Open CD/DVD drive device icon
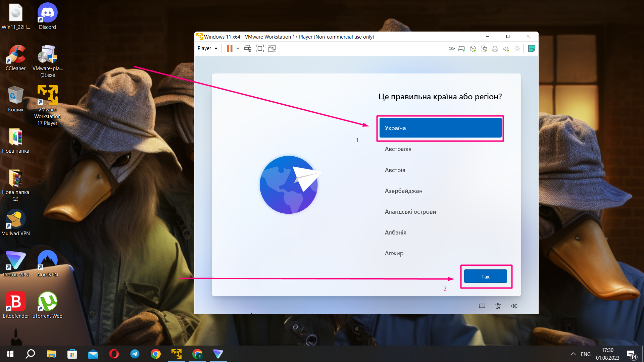Viewport: 644px width, 362px height. [x=473, y=49]
